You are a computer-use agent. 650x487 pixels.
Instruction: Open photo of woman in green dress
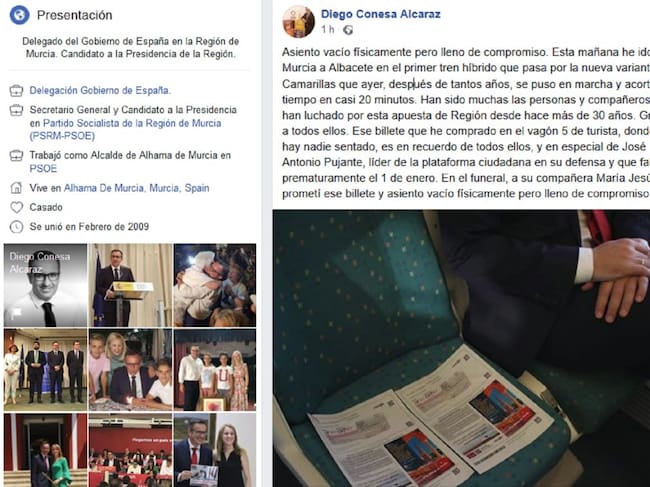tap(45, 450)
